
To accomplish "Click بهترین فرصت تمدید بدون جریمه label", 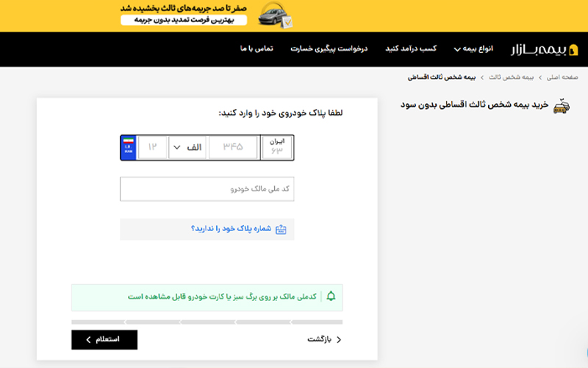I will tap(184, 20).
